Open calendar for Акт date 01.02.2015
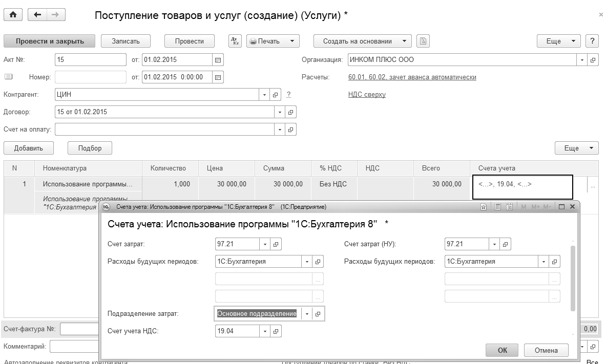The image size is (606, 364). coord(218,60)
